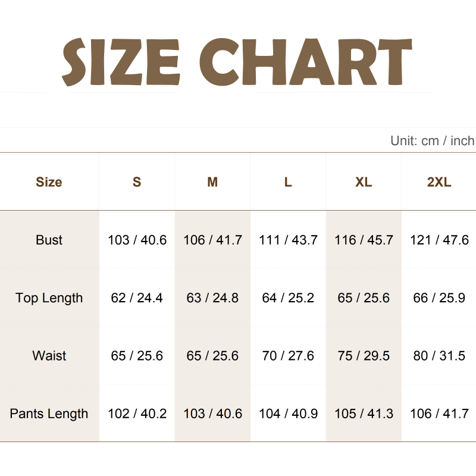Select the Size column header

coord(49,182)
